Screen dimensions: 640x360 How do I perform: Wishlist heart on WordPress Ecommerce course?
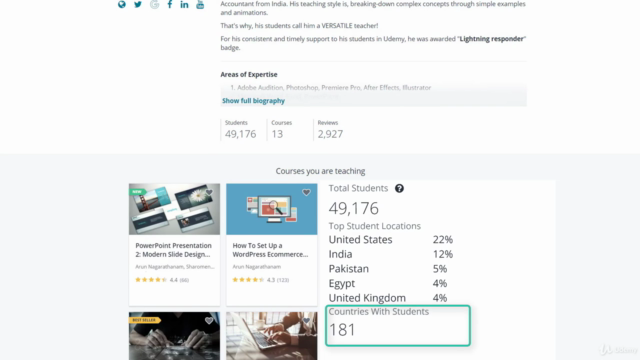tap(306, 192)
